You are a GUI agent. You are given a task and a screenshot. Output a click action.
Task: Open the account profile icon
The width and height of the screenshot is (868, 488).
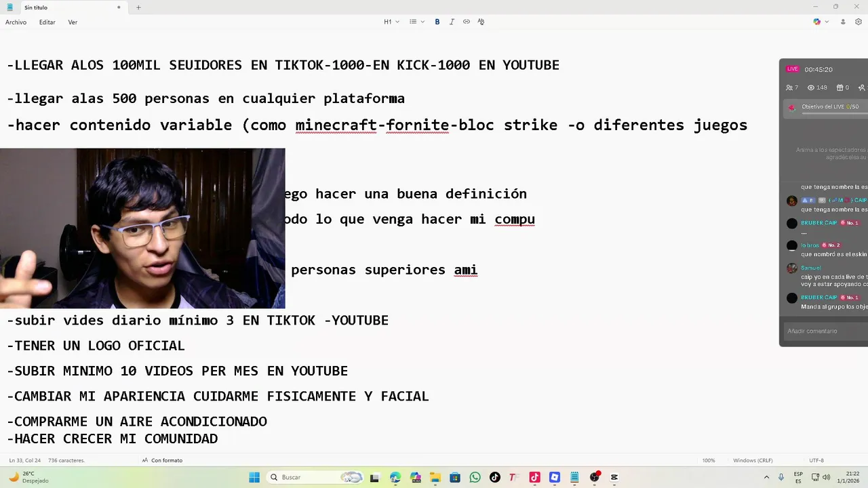pos(843,22)
